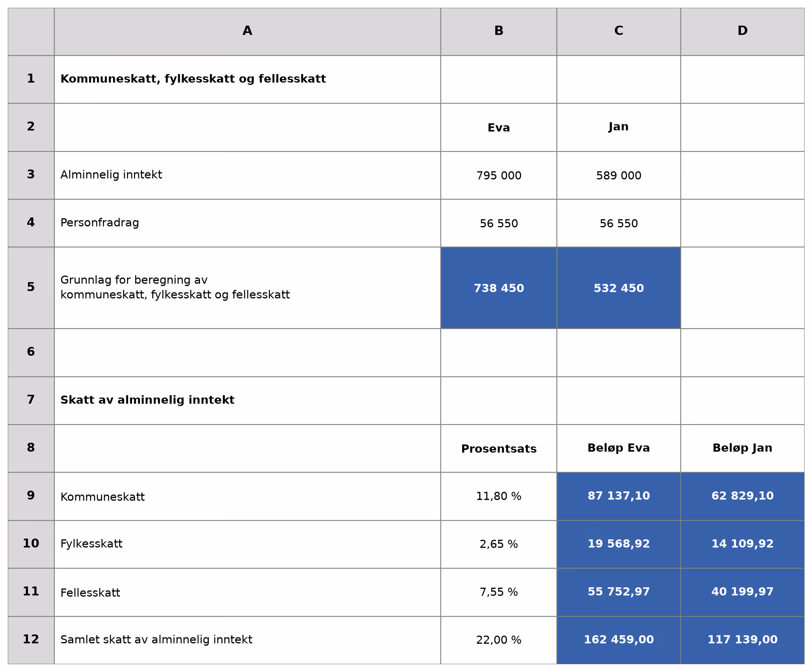Select Eva's total tax cell 162 459,00
This screenshot has width=812, height=672.
(x=619, y=640)
